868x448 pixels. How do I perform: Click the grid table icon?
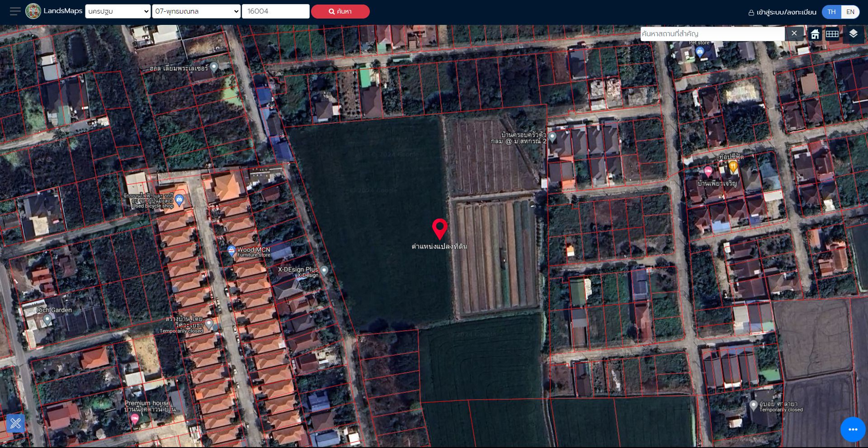832,34
